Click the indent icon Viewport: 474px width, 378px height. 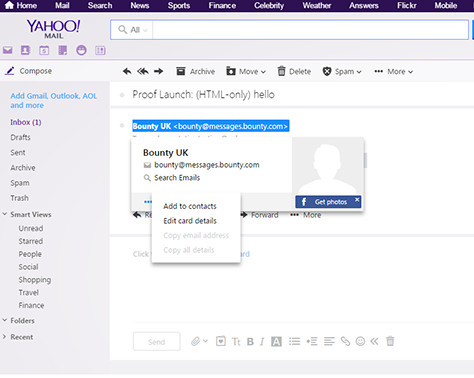point(312,341)
